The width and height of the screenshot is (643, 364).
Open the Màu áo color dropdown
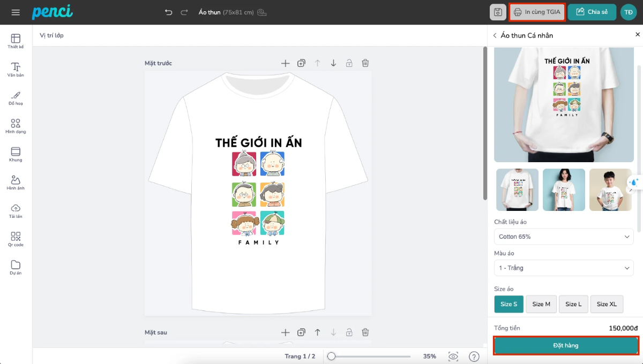tap(564, 268)
